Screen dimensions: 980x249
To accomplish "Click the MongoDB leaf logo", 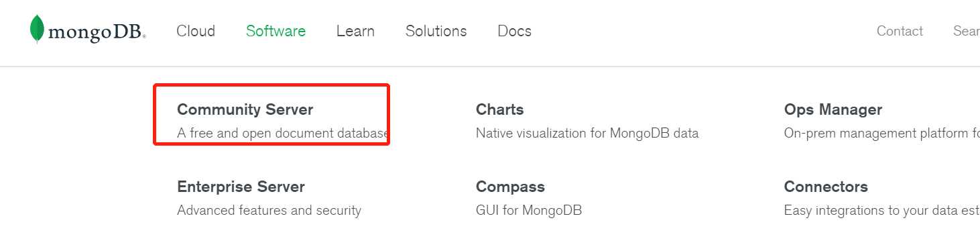I will tap(38, 30).
